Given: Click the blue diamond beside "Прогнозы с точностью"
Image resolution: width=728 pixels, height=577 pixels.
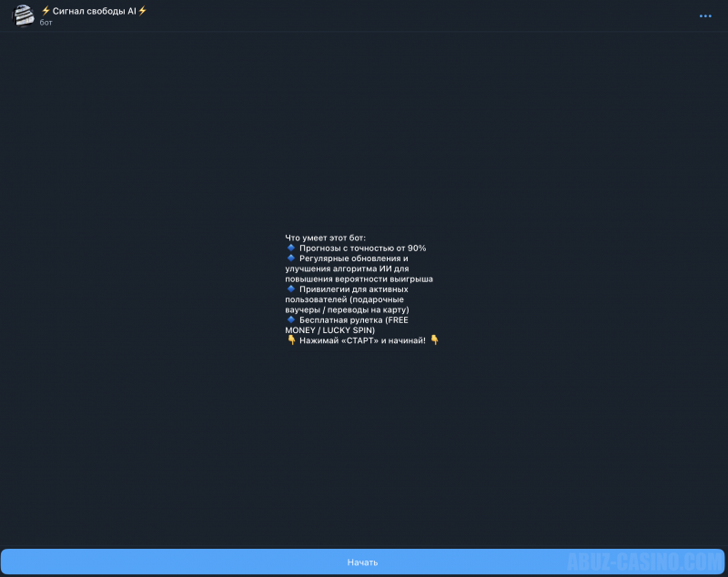Looking at the screenshot, I should point(291,248).
